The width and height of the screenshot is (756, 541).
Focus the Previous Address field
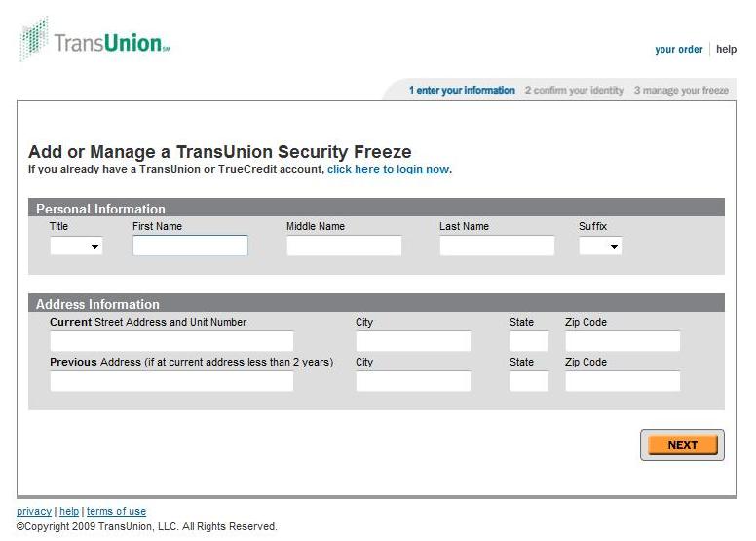pyautogui.click(x=171, y=381)
